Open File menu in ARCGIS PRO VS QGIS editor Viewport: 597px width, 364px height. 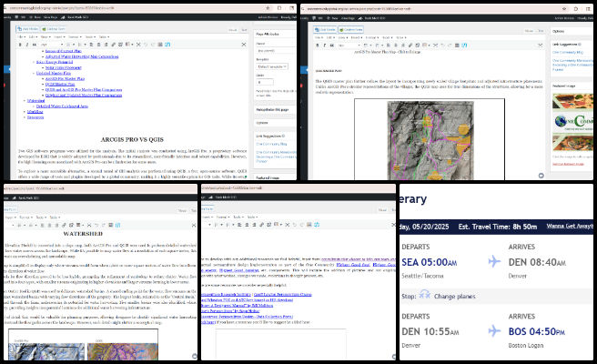tap(21, 37)
